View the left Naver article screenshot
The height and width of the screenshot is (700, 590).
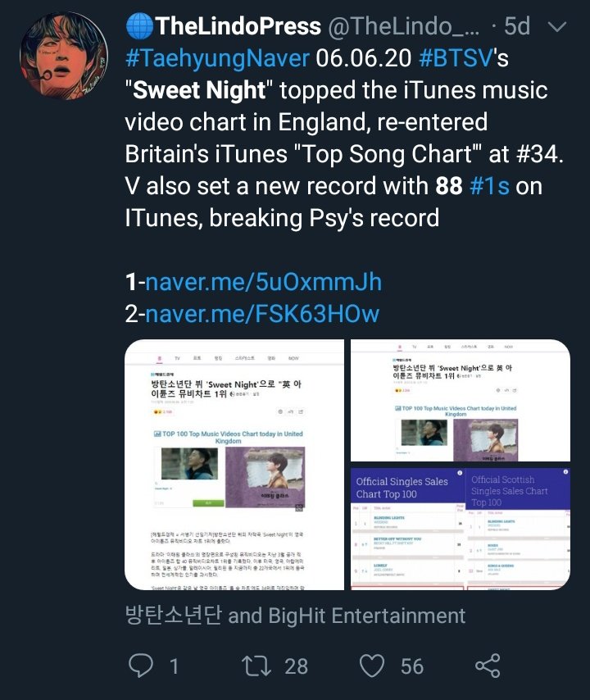pyautogui.click(x=234, y=465)
